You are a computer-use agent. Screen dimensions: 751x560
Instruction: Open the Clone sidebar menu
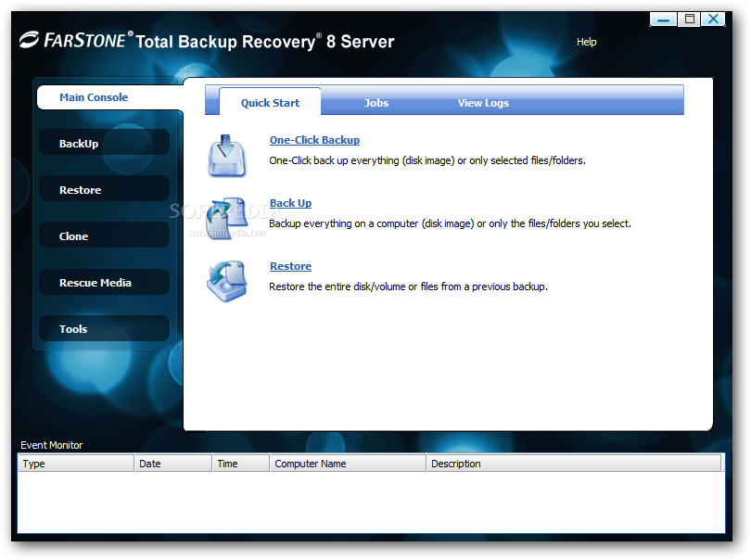click(105, 236)
